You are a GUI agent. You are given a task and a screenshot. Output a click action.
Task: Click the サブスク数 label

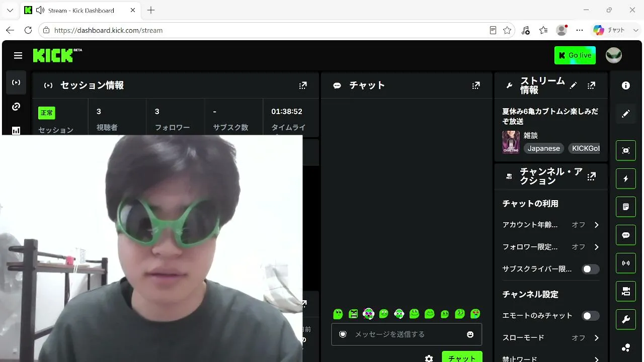(x=230, y=128)
